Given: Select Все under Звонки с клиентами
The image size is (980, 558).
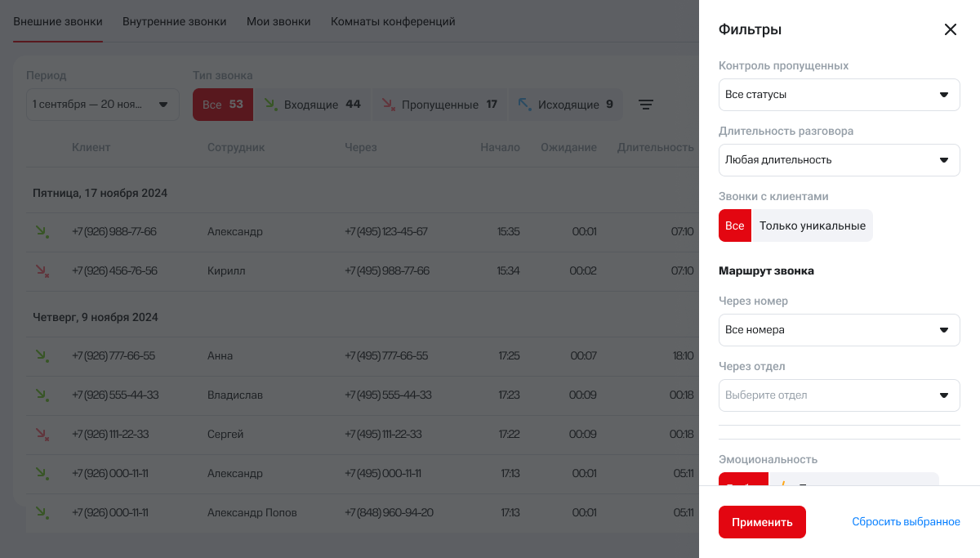Looking at the screenshot, I should 734,225.
